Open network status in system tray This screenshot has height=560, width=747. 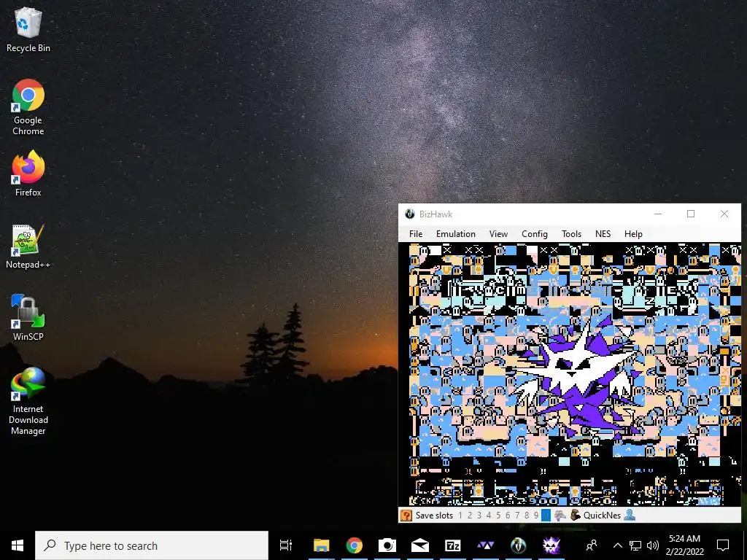pos(635,545)
